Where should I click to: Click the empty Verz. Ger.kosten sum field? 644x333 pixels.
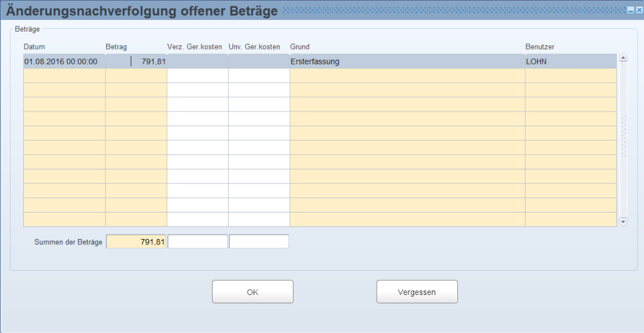click(x=198, y=242)
